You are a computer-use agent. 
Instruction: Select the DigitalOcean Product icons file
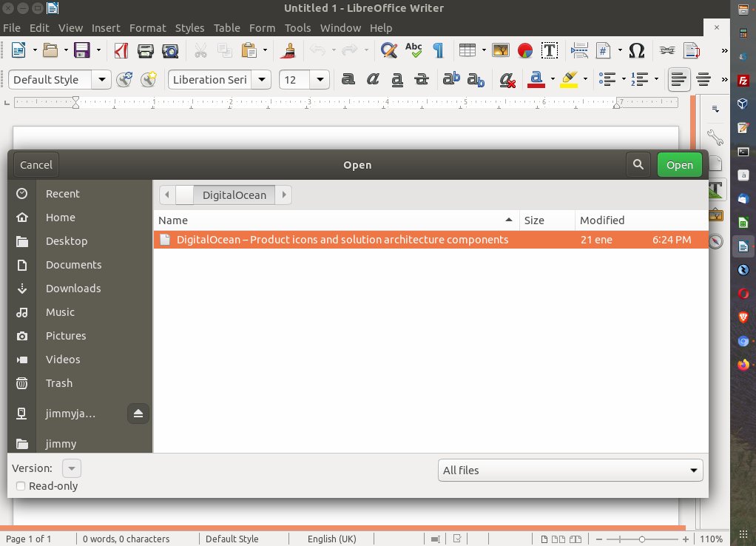pyautogui.click(x=431, y=240)
